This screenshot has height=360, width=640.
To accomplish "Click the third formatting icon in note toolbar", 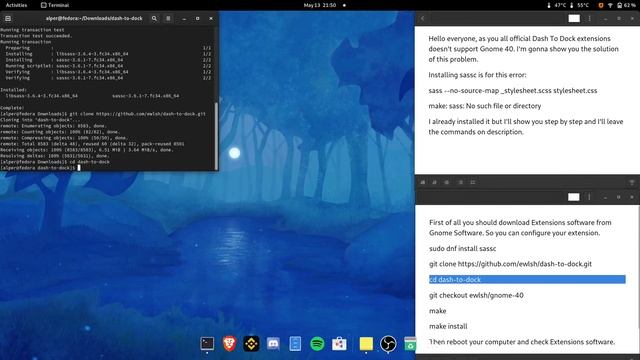I will coord(447,182).
